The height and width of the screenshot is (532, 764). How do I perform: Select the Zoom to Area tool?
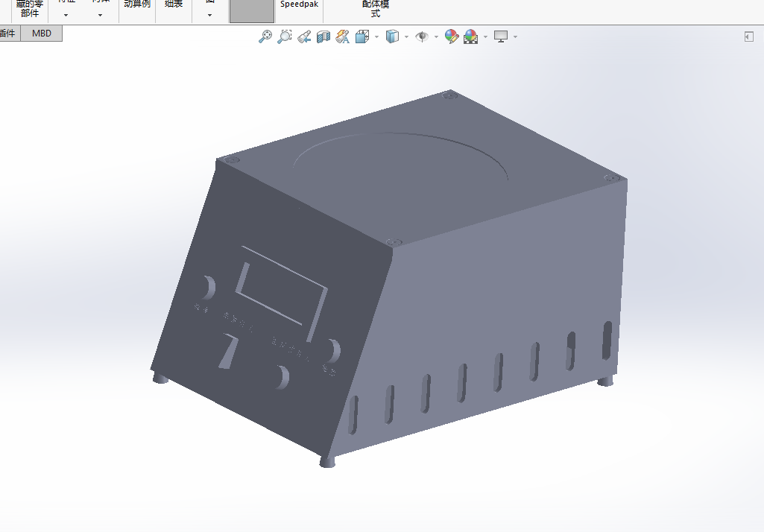pos(285,37)
